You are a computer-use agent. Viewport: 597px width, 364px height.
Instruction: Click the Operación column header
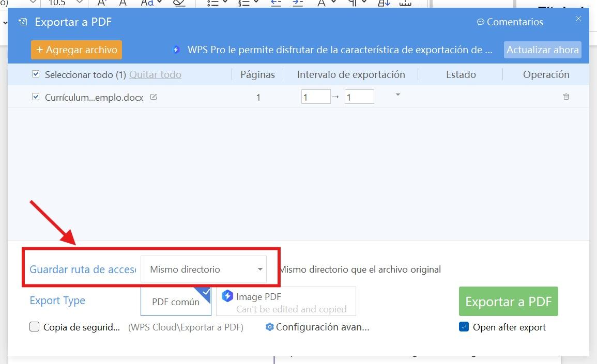point(546,74)
